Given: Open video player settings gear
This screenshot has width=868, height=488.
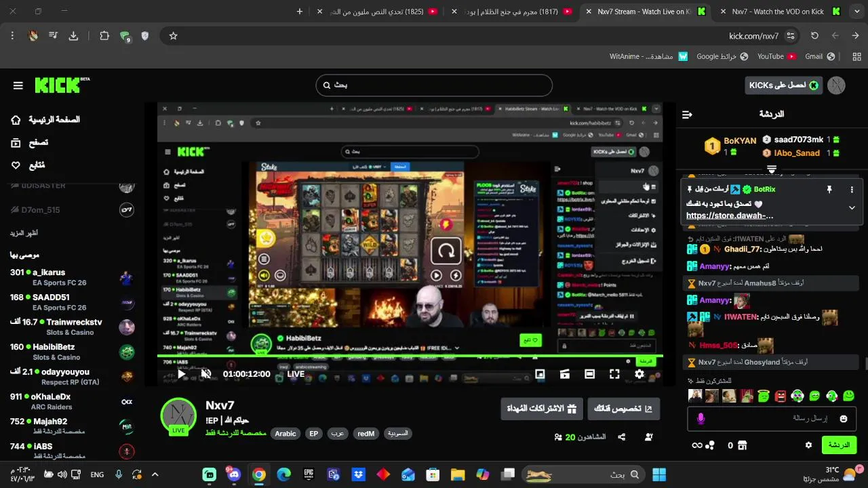Looking at the screenshot, I should 639,373.
